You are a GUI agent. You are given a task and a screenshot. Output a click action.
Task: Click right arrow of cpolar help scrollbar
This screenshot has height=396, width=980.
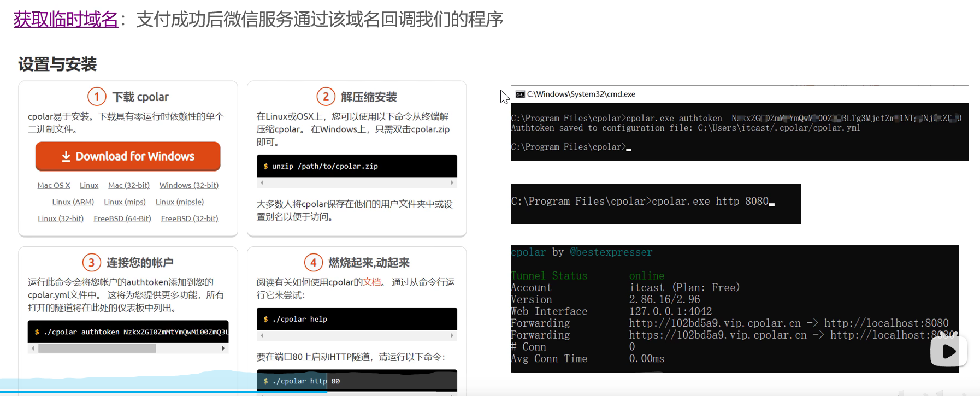452,335
